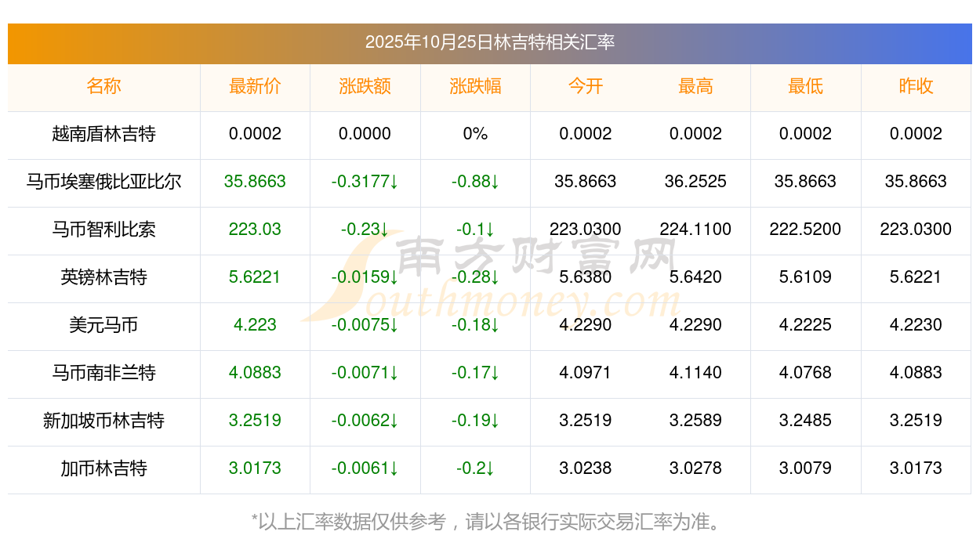
Task: Open the 马币埃塞俄比亚比尔 currency pair
Action: [x=103, y=182]
